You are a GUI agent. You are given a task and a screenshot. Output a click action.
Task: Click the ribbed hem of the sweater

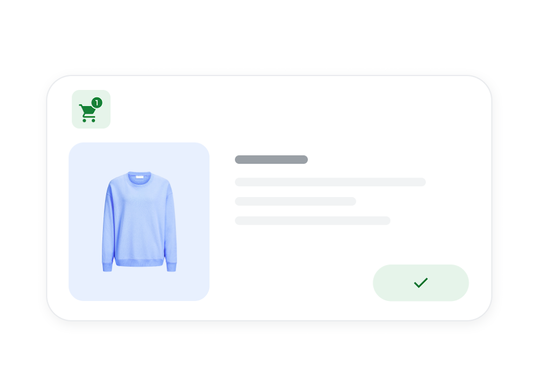(139, 263)
